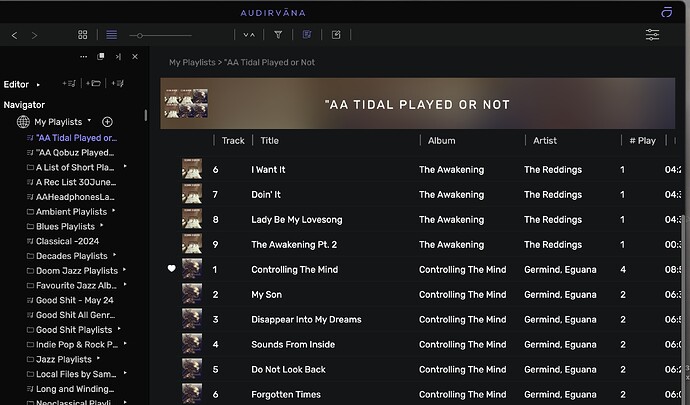Select the list view icon

111,35
